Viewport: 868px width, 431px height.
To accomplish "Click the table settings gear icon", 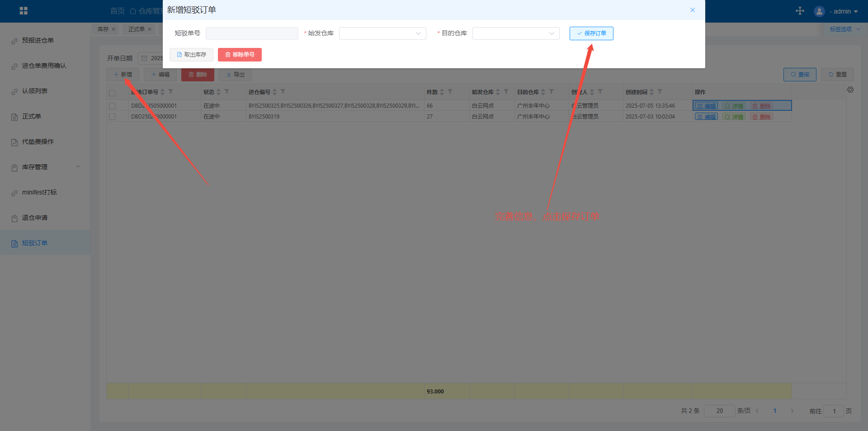I will pyautogui.click(x=850, y=90).
